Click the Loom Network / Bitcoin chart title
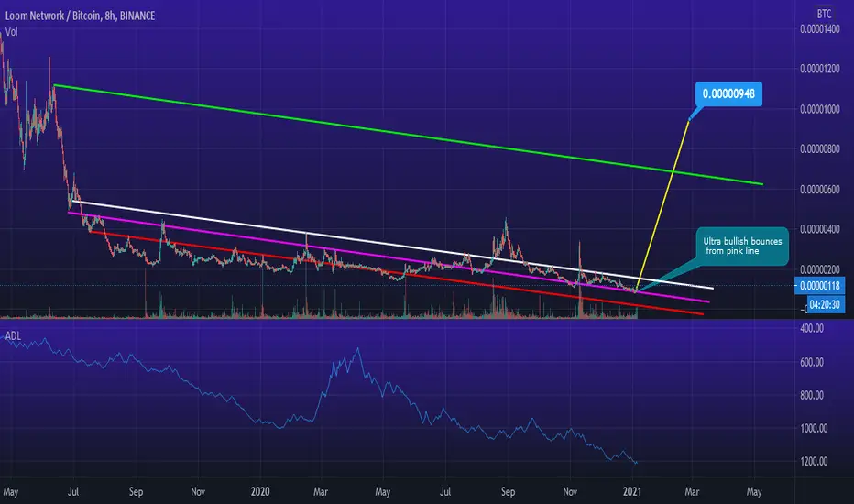This screenshot has height=504, width=854. (80, 16)
